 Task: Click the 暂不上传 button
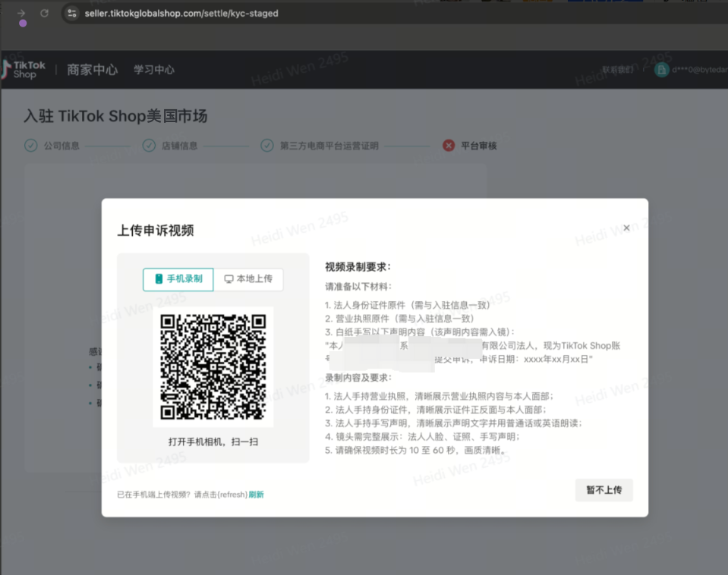pyautogui.click(x=604, y=490)
